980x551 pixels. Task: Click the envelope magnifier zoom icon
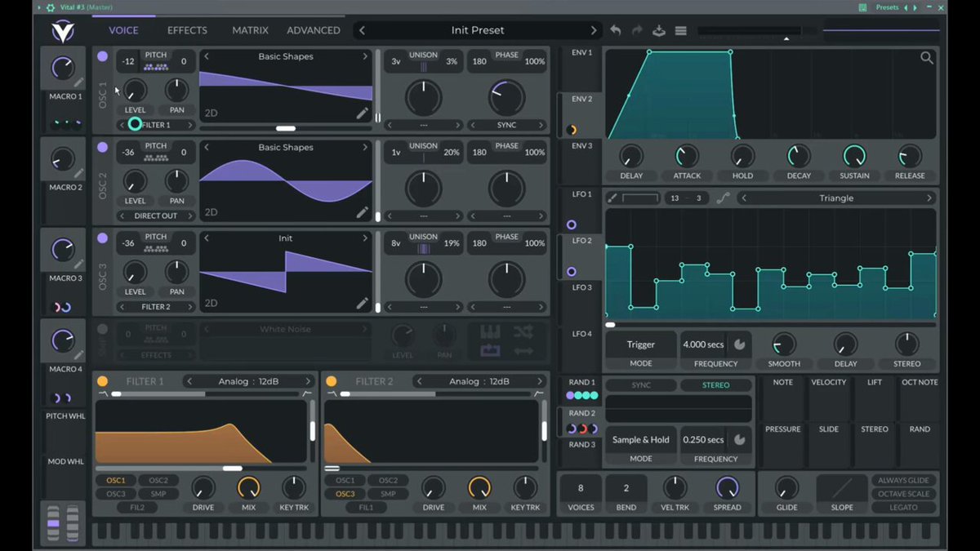(927, 58)
